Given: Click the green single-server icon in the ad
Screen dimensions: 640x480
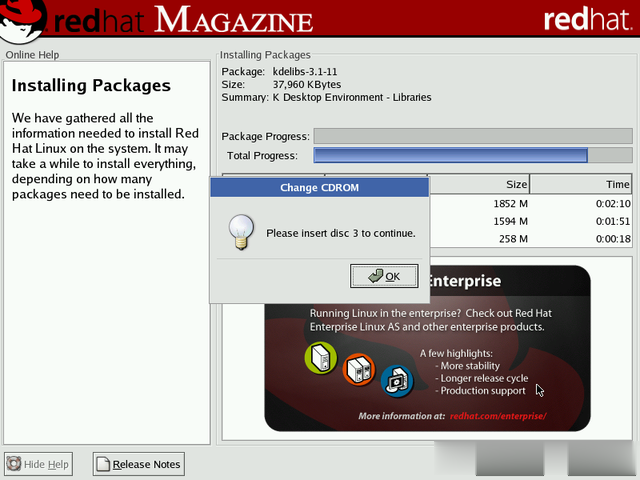Looking at the screenshot, I should [321, 358].
